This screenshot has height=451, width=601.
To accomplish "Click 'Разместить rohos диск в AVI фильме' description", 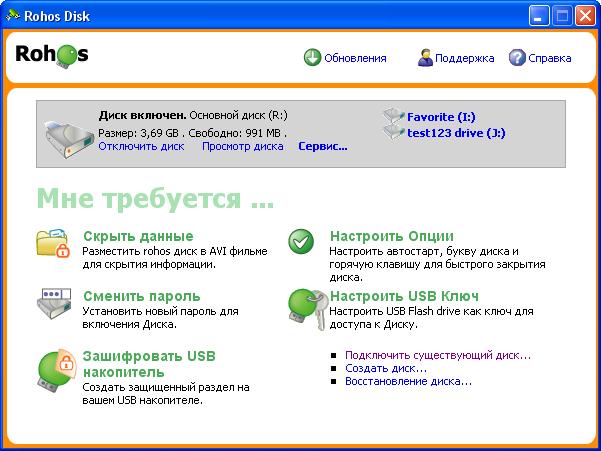I will 175,251.
